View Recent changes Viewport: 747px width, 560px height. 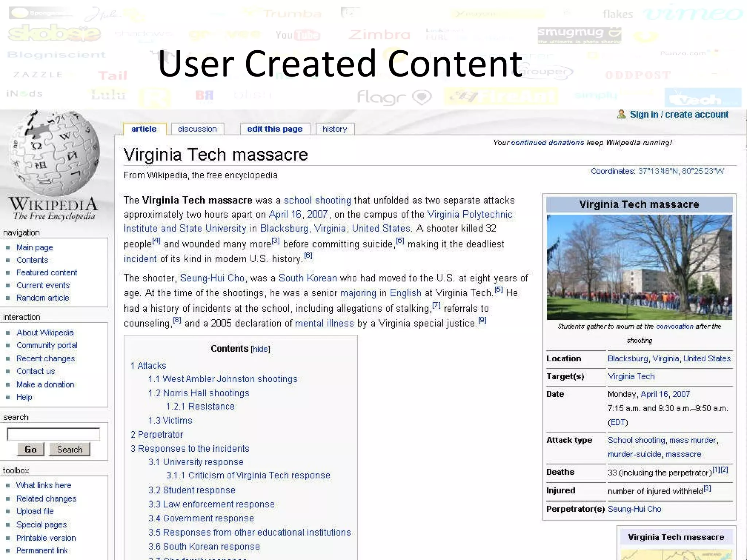point(46,358)
